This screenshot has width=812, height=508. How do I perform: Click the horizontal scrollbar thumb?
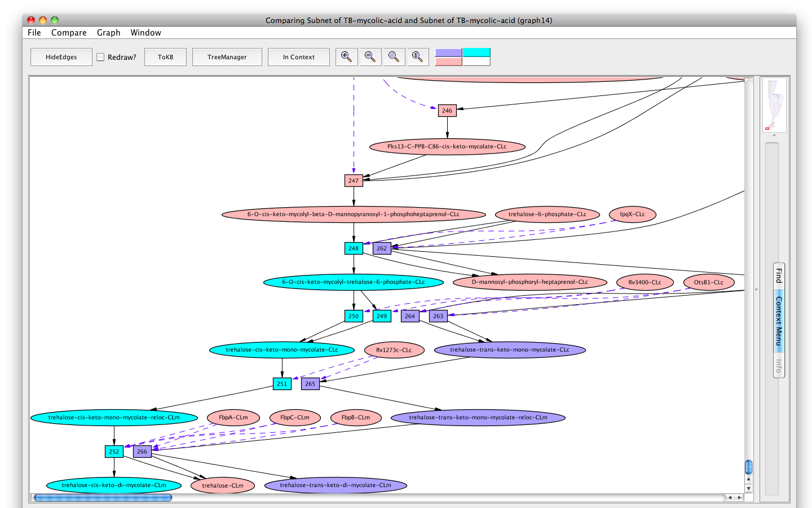point(103,498)
